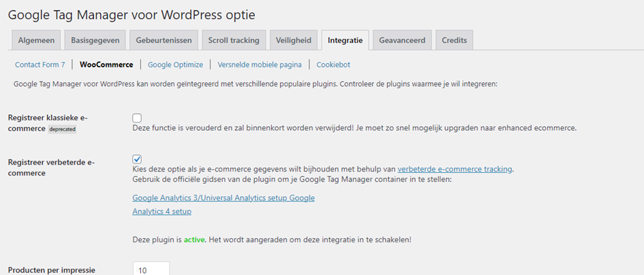The height and width of the screenshot is (275, 644).
Task: Show the Cookiebot integration settings
Action: 333,65
